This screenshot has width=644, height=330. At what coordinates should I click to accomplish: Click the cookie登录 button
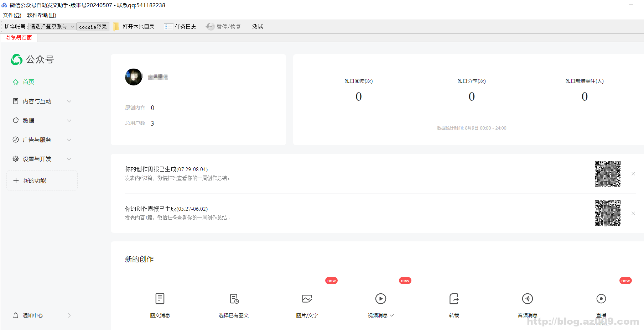point(93,27)
